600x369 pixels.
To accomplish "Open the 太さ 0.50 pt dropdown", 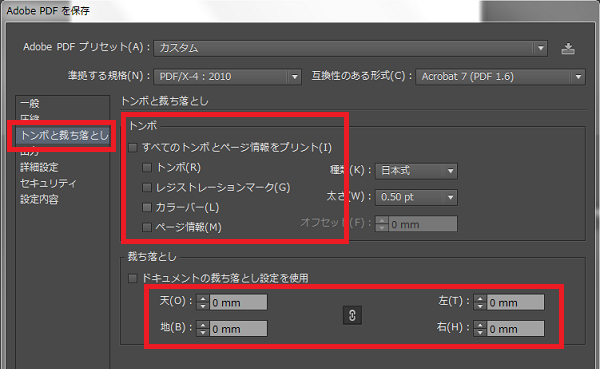I will pos(416,197).
